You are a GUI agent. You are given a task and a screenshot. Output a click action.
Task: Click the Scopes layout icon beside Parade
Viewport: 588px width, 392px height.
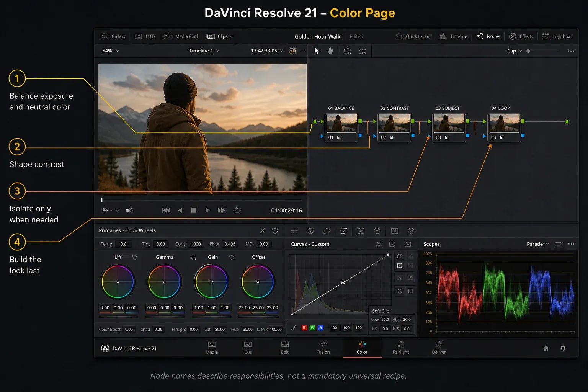pyautogui.click(x=558, y=244)
